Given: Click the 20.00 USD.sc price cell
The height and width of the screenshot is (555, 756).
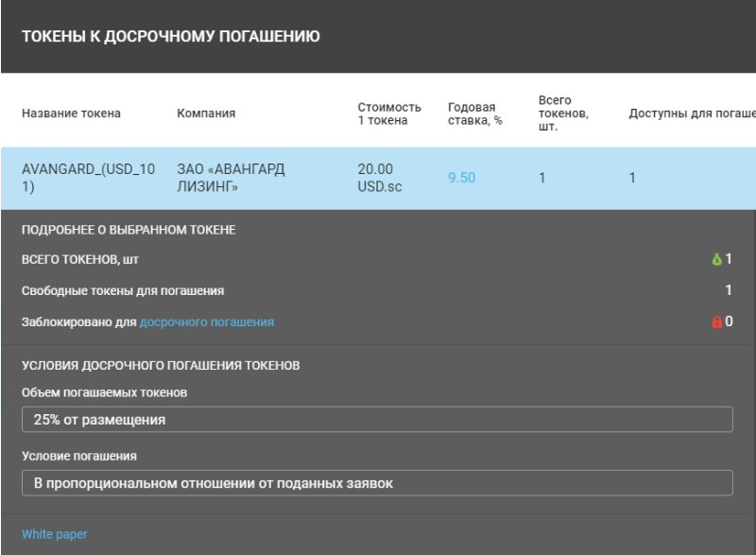Looking at the screenshot, I should point(380,178).
